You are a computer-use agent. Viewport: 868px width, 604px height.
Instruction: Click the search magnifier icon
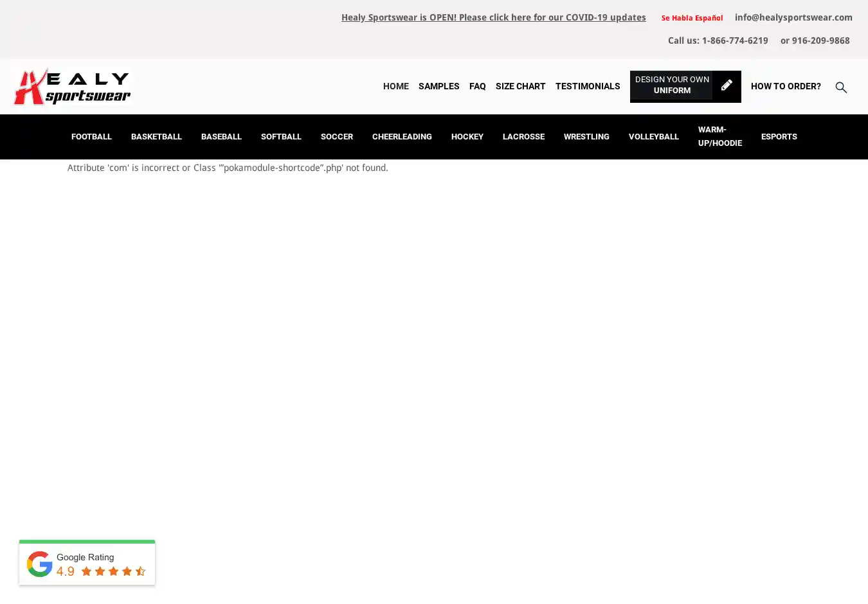pyautogui.click(x=841, y=87)
